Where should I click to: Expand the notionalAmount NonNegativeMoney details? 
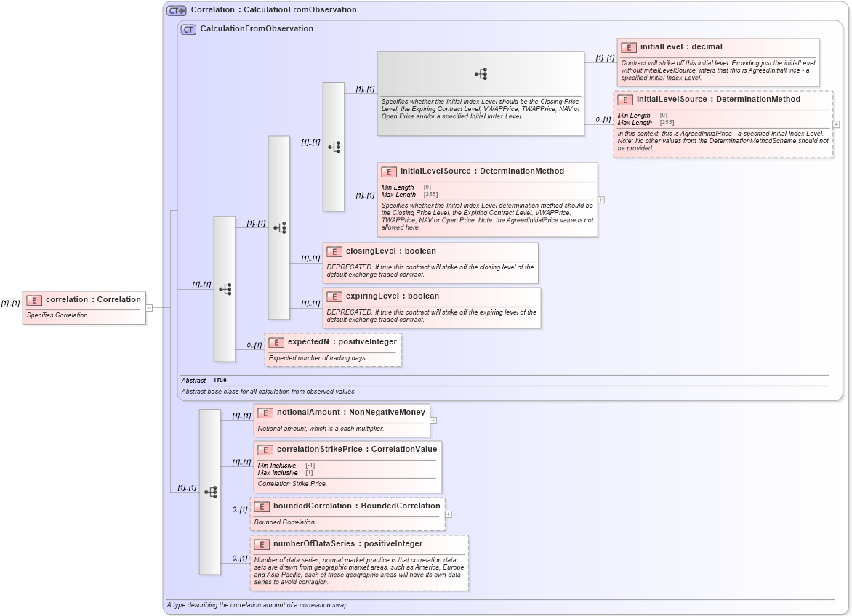[x=433, y=420]
